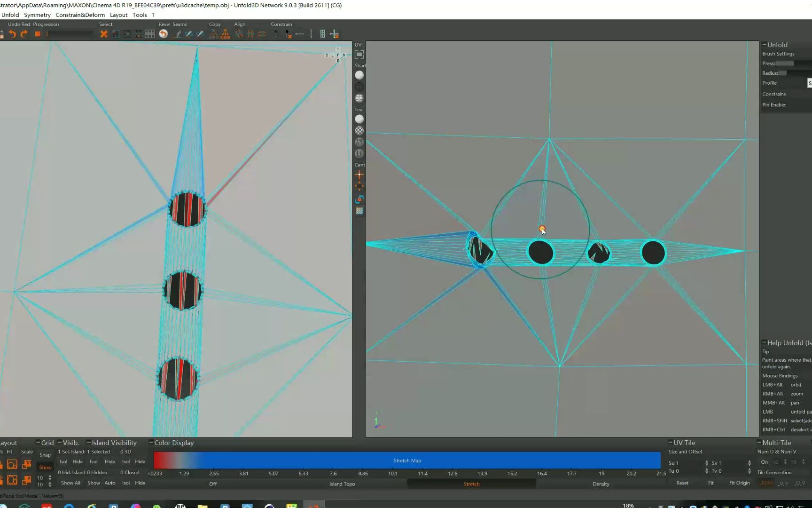812x508 pixels.
Task: Collapse the Color Display panel
Action: point(151,442)
